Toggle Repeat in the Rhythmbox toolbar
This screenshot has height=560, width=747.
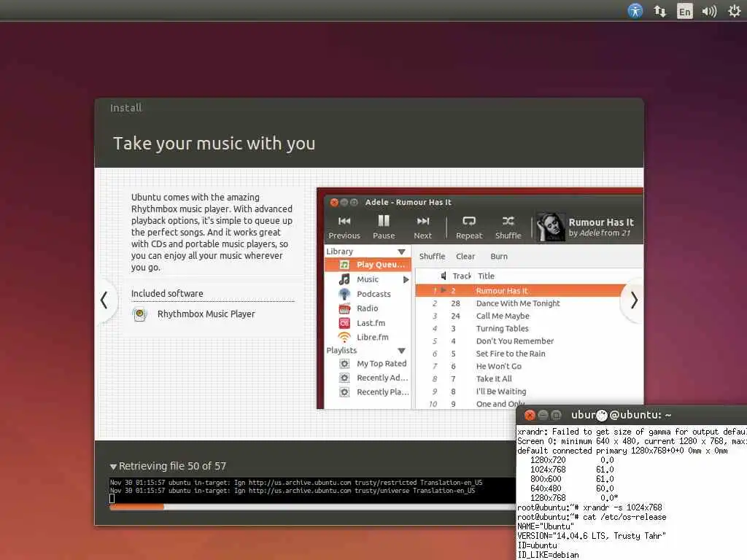(469, 227)
